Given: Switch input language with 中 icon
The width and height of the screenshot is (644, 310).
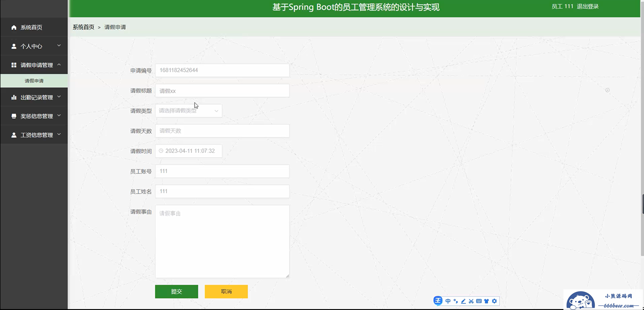Looking at the screenshot, I should [448, 301].
